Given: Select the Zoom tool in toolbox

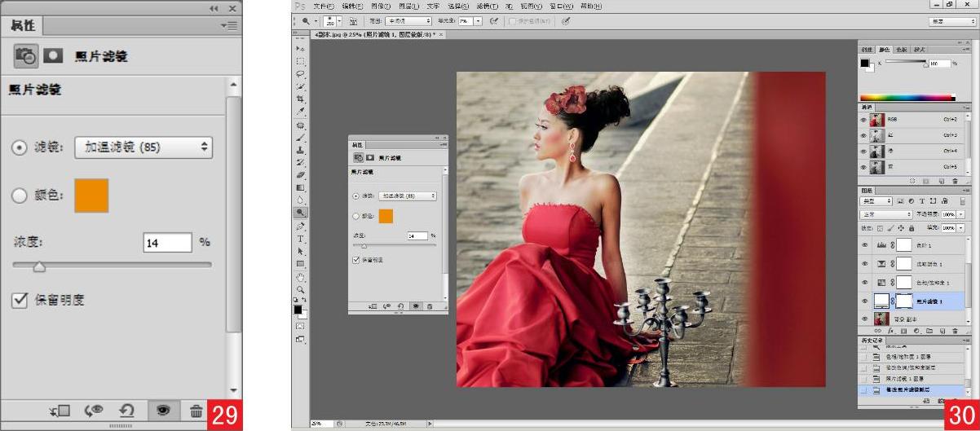Looking at the screenshot, I should [300, 289].
